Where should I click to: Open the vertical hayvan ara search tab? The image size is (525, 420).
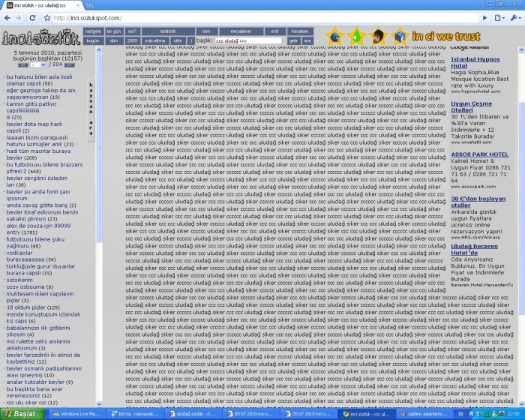click(91, 109)
